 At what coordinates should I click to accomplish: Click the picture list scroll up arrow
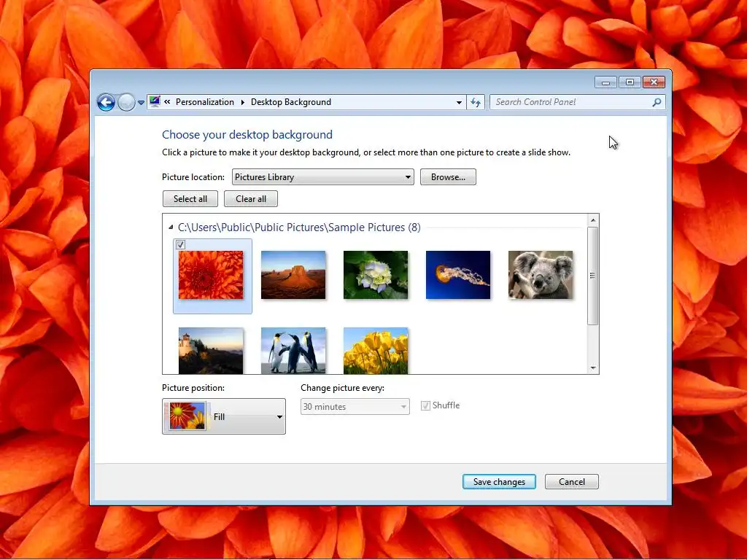point(592,220)
